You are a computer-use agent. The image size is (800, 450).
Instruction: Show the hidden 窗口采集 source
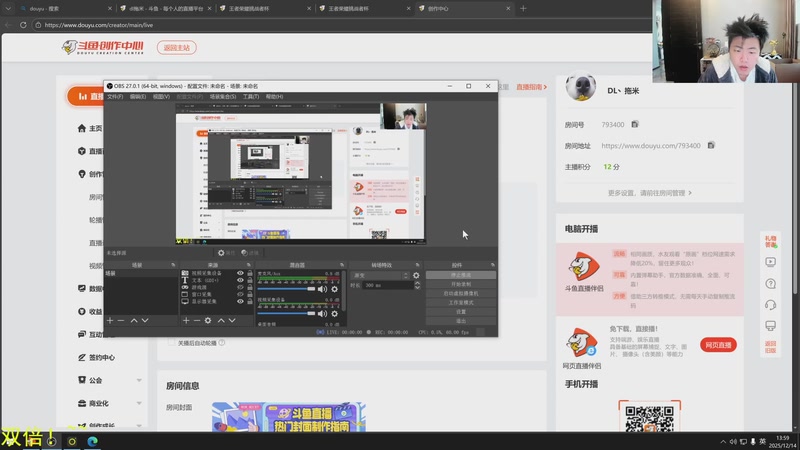click(x=240, y=294)
